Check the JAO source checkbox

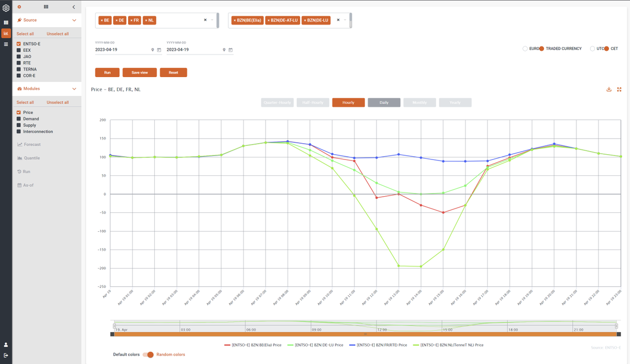click(x=19, y=57)
